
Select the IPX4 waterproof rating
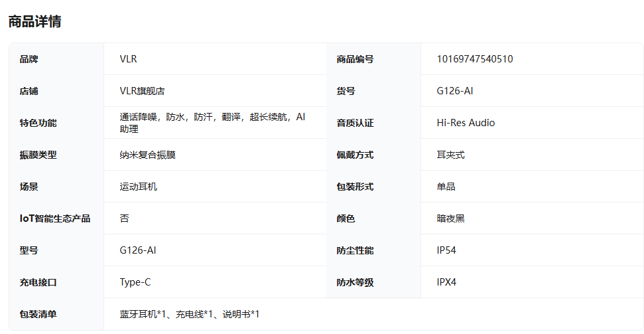tap(446, 282)
